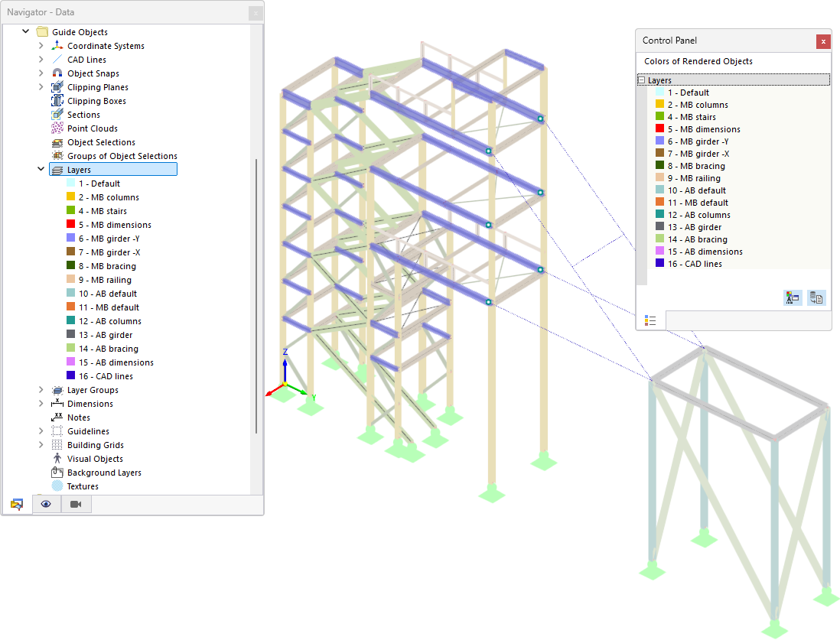This screenshot has width=840, height=640.
Task: Click the Clipping Planes icon
Action: [57, 86]
